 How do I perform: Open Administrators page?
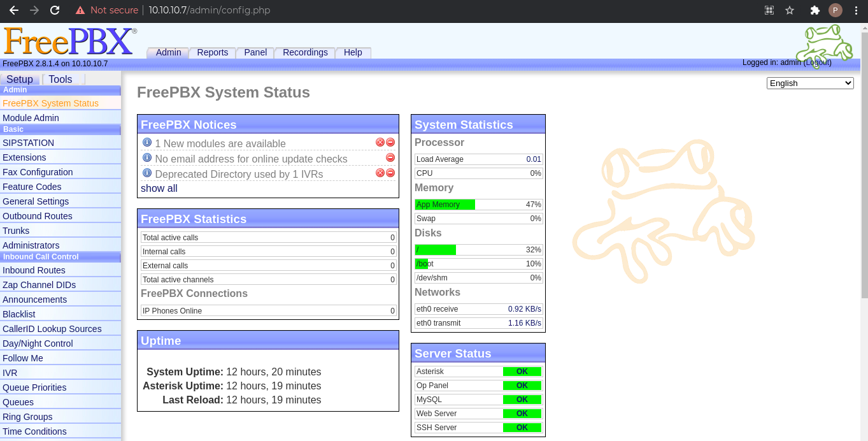[x=60, y=245]
